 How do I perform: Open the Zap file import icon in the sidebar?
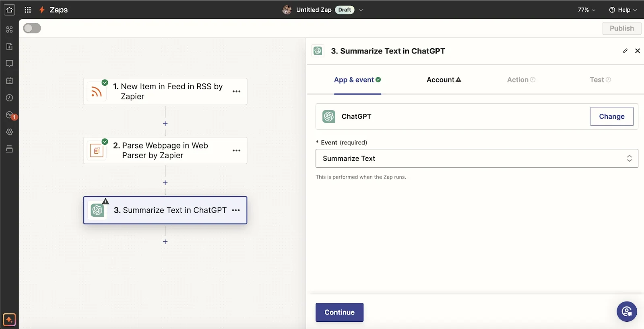[x=9, y=47]
